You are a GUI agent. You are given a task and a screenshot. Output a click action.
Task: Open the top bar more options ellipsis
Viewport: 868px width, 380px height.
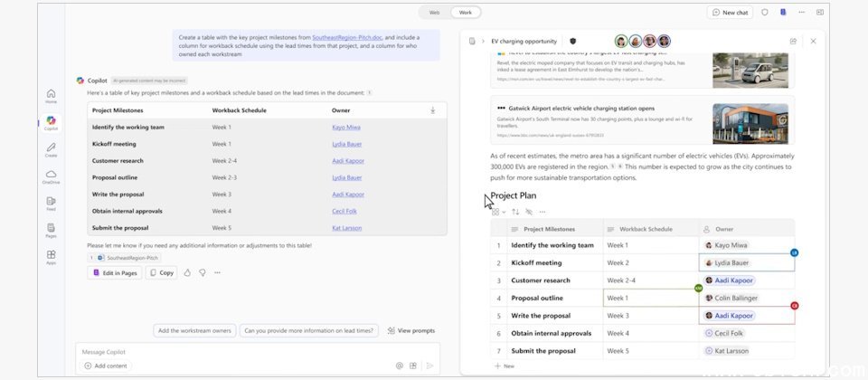click(x=802, y=12)
